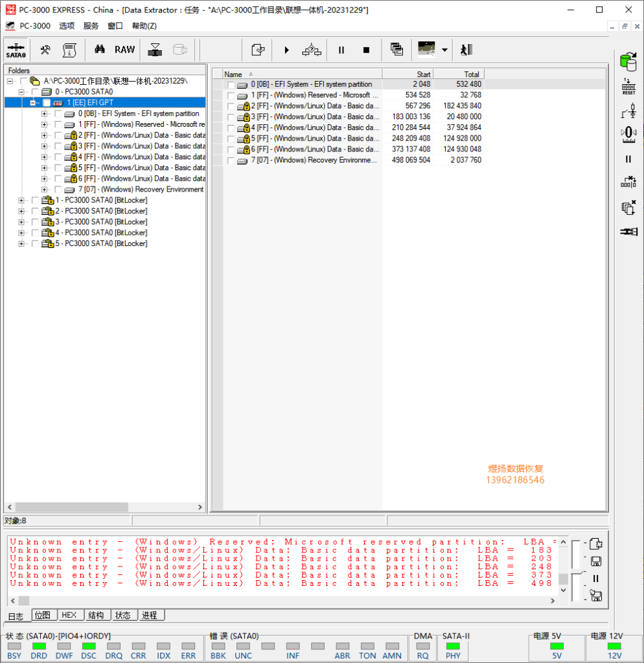The image size is (644, 663).
Task: Click the zero-with-ruler sidebar icon
Action: pyautogui.click(x=628, y=135)
